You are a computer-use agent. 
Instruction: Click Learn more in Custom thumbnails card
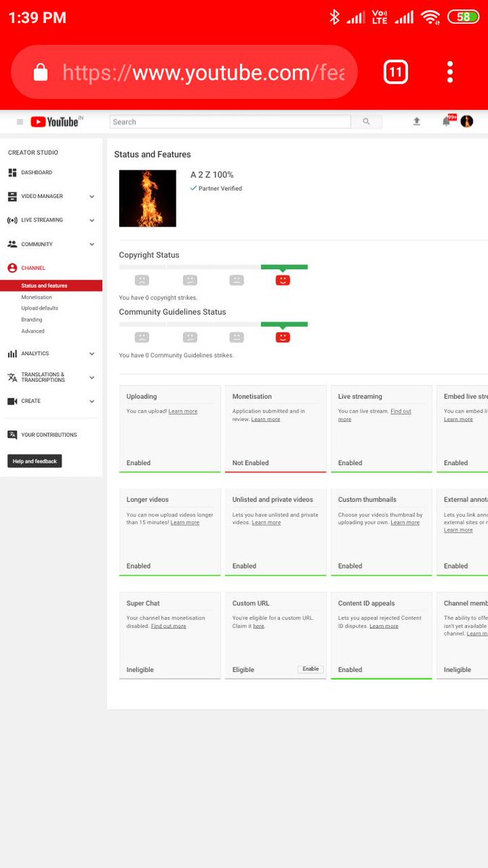pyautogui.click(x=405, y=522)
